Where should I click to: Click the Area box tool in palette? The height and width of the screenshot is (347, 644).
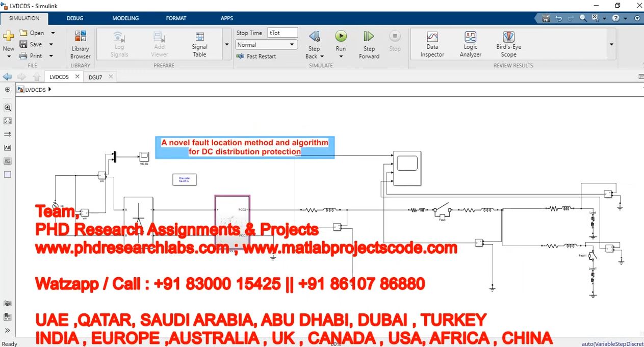click(x=8, y=174)
